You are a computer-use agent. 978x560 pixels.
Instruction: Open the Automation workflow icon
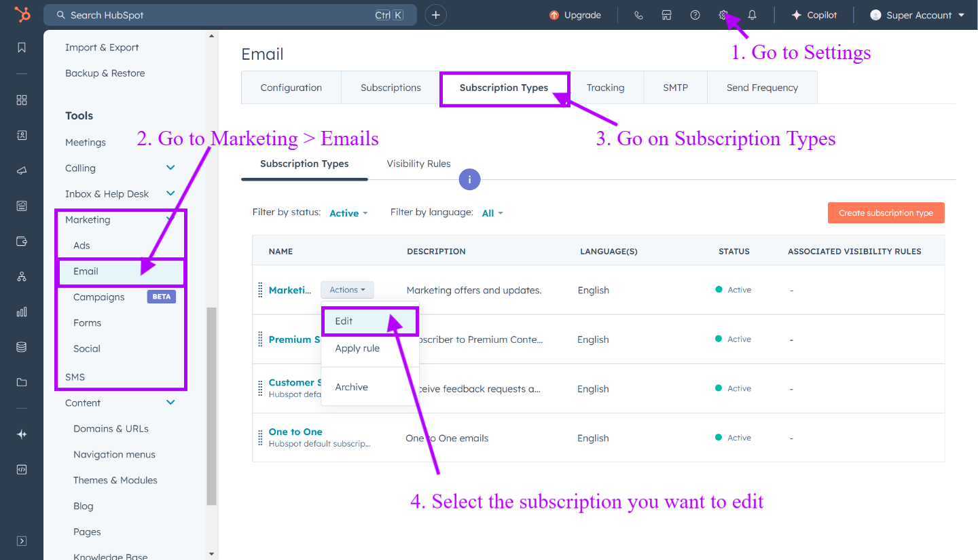coord(22,276)
